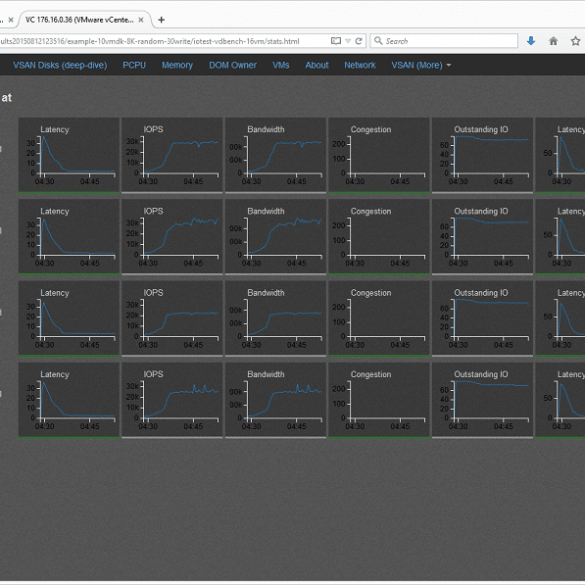Open a new browser tab with plus button

(x=161, y=20)
